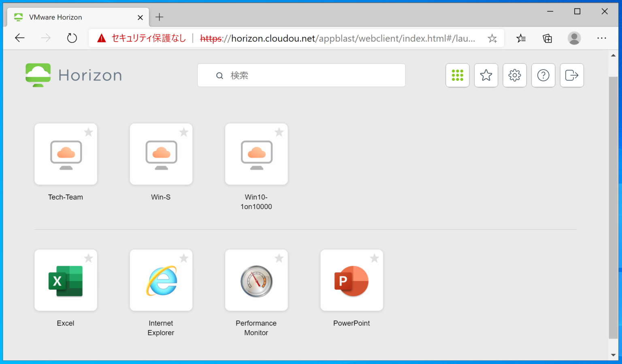Add this page to favorites
622x364 pixels.
(x=492, y=38)
